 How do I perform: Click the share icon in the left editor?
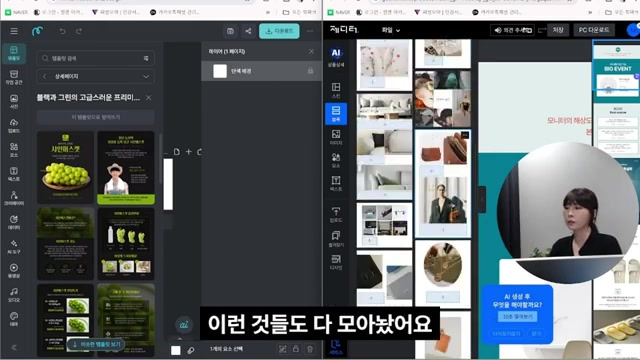click(248, 31)
